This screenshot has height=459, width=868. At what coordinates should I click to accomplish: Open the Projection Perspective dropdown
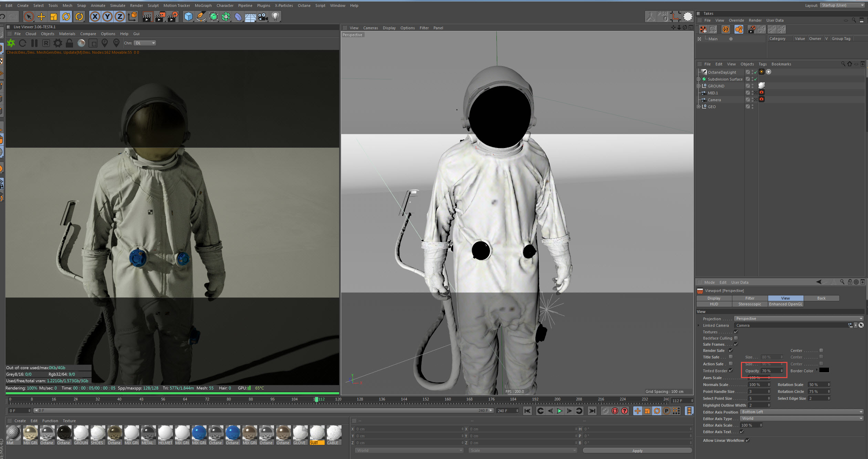(x=798, y=319)
